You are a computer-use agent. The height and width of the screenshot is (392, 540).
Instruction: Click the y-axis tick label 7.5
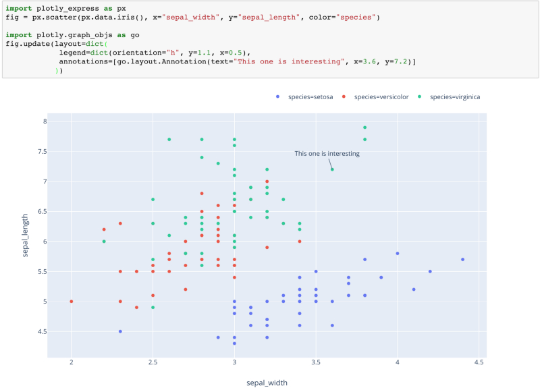pyautogui.click(x=43, y=151)
